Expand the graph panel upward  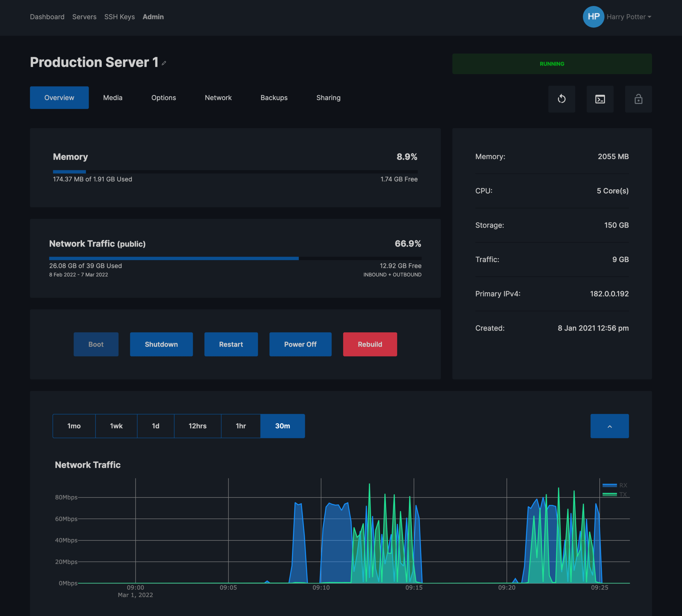[609, 426]
